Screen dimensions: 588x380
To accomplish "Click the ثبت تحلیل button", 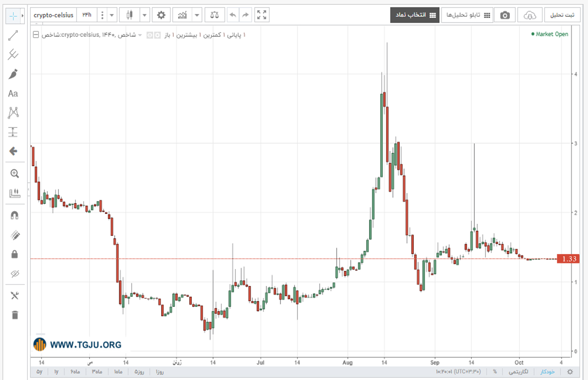I will [562, 15].
